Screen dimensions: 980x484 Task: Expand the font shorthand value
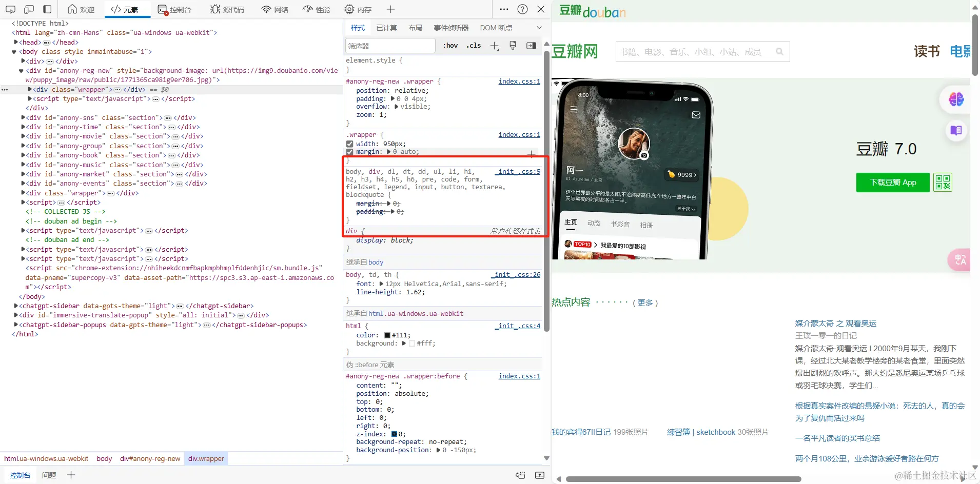coord(381,284)
